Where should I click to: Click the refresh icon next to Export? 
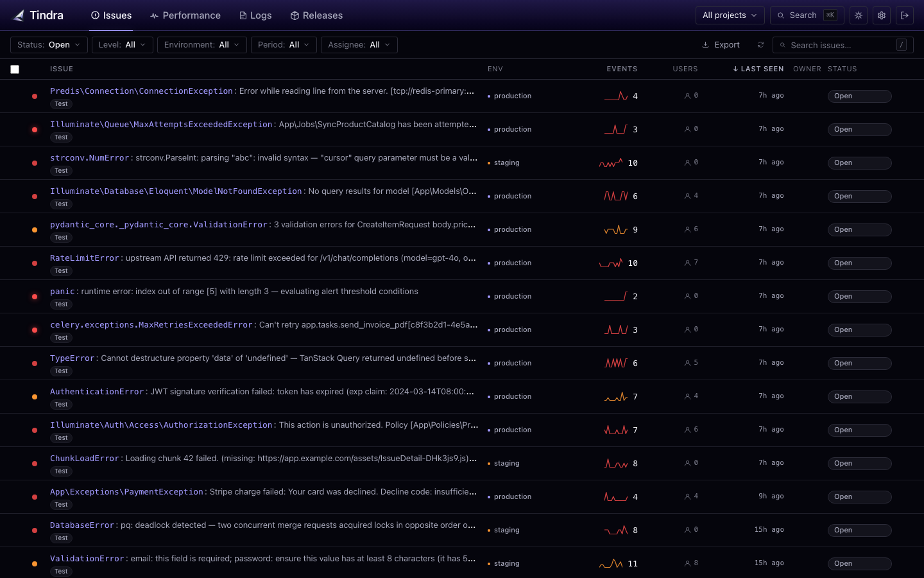coord(760,45)
